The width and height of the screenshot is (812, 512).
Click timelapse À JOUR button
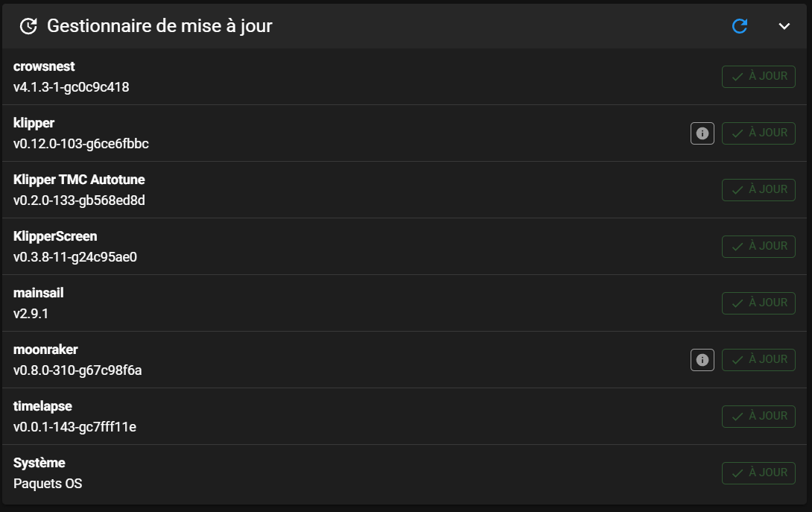click(758, 417)
